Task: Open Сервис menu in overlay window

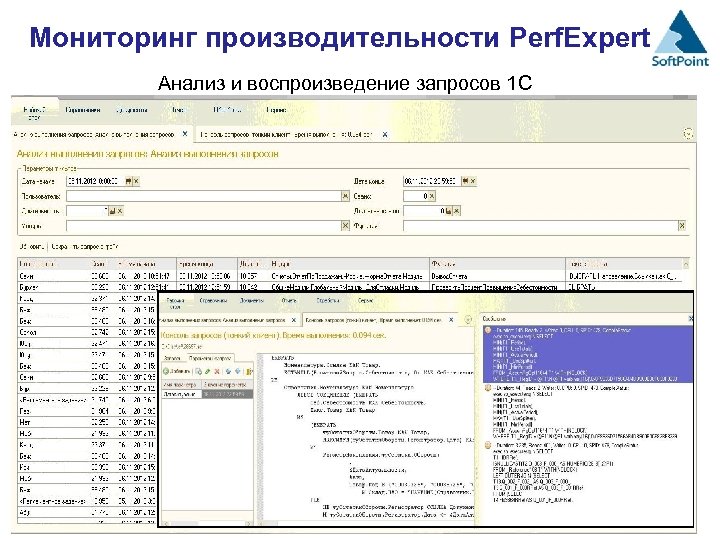Action: pos(366,300)
